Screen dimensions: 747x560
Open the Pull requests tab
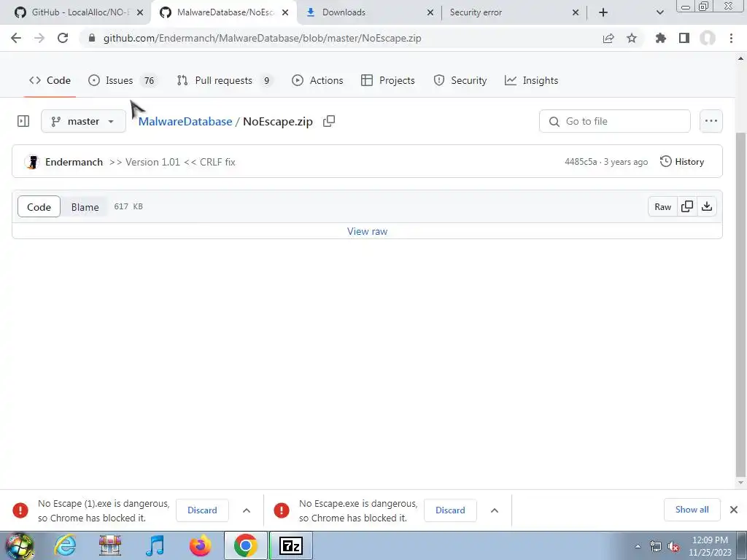[x=225, y=80]
